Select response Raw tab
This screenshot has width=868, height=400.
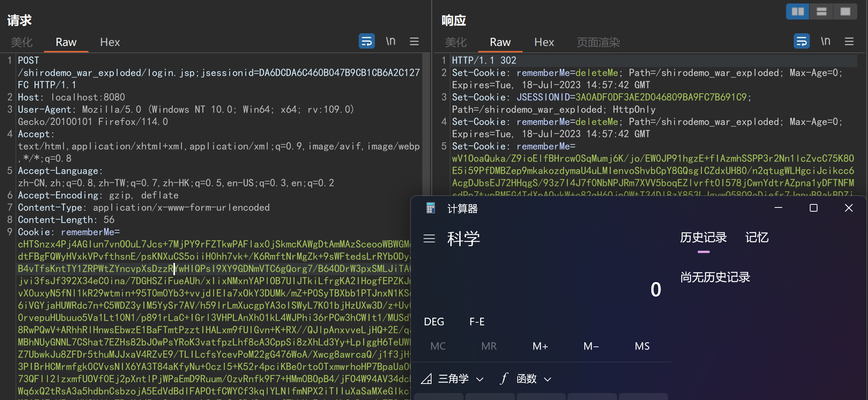(x=500, y=42)
